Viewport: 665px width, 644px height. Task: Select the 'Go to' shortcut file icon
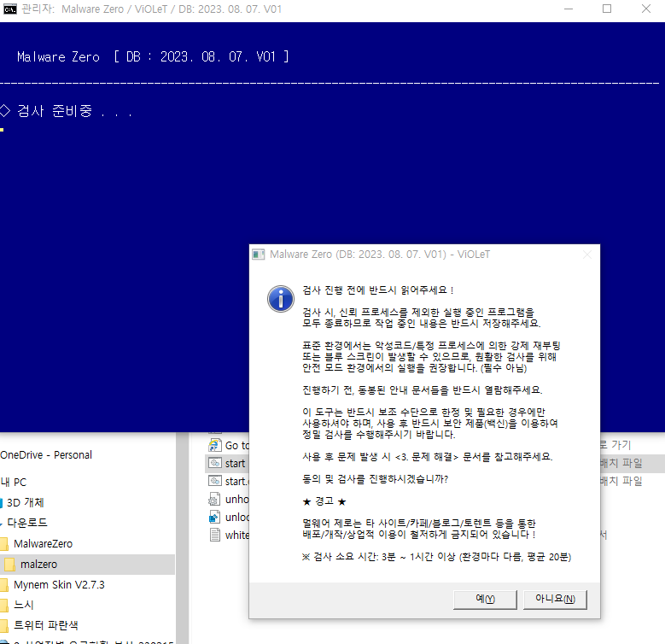215,445
